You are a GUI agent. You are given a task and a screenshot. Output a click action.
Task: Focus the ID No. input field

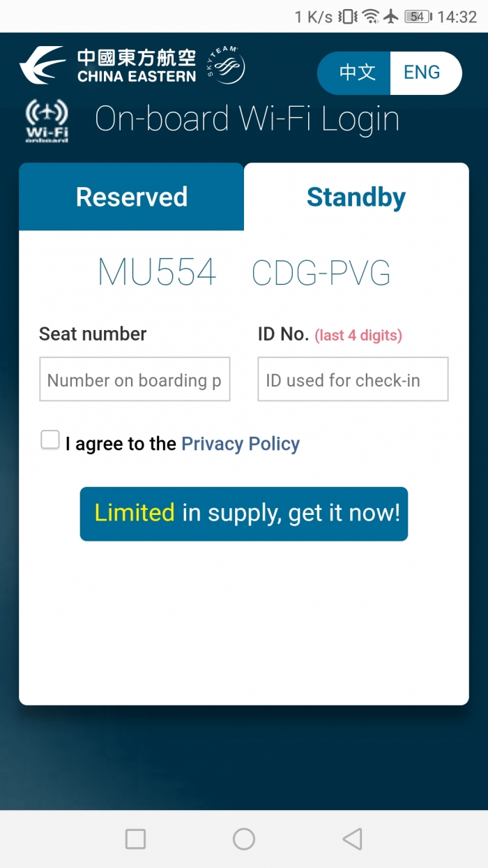click(x=353, y=380)
